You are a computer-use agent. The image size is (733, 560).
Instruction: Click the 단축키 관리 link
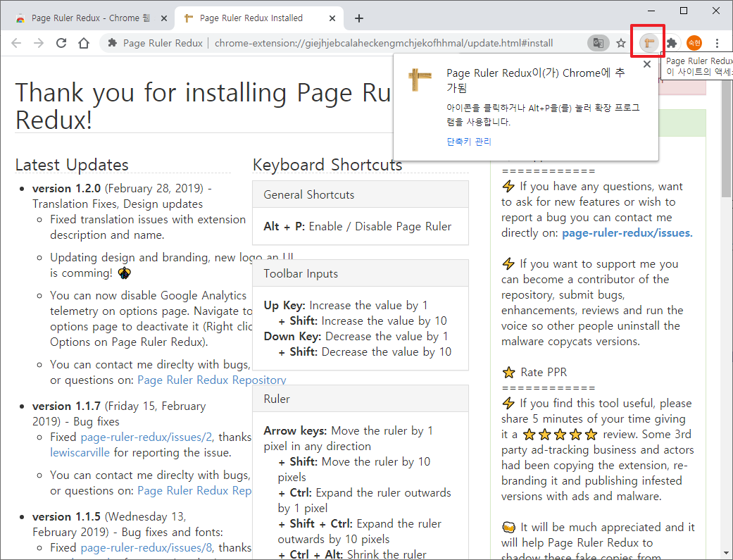pos(469,142)
